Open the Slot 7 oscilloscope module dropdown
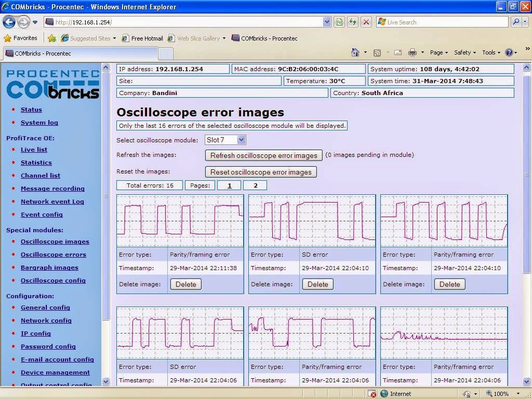The width and height of the screenshot is (532, 399). (225, 140)
